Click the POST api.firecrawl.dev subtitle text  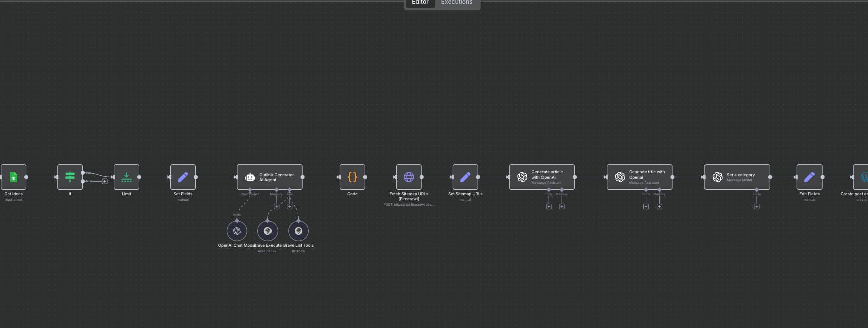(x=409, y=205)
